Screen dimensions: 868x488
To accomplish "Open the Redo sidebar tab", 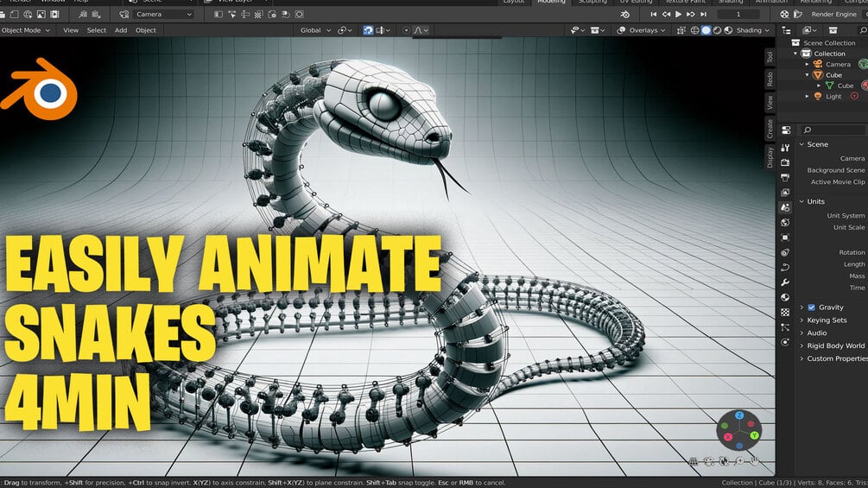I will point(770,79).
